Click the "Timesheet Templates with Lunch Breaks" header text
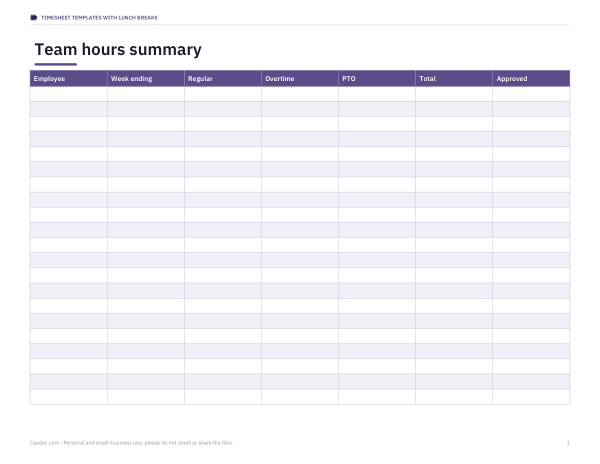Screen dimensions: 600x464 coord(99,18)
